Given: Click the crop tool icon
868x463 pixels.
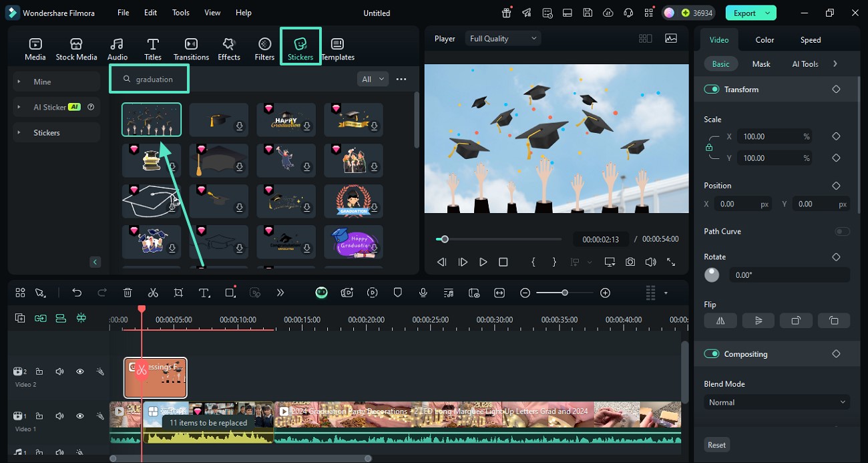Looking at the screenshot, I should 178,293.
